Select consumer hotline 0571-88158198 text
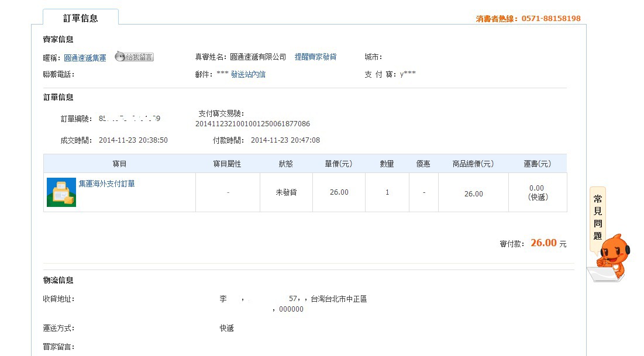The image size is (644, 356). tap(551, 19)
